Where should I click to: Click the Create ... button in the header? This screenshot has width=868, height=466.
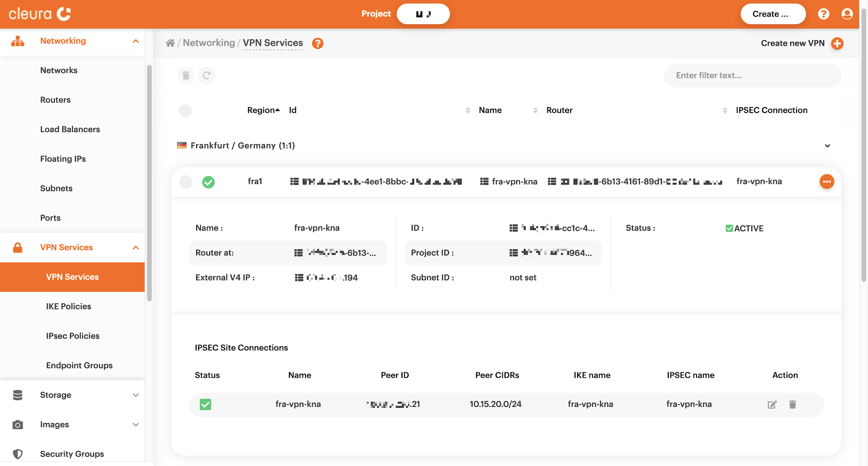(x=773, y=14)
